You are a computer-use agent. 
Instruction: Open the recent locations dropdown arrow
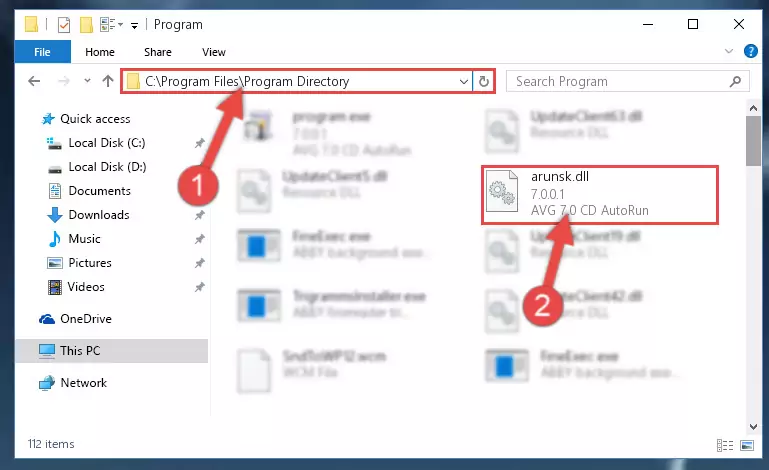click(x=87, y=81)
